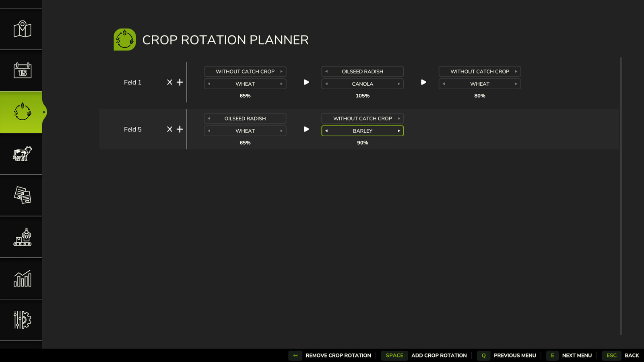Screen dimensions: 644x362
Task: Cycle Feld 1 wheat crop with right arrow
Action: [281, 84]
